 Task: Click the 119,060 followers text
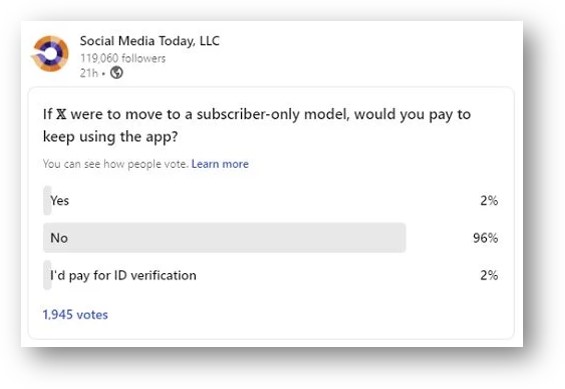coord(123,58)
